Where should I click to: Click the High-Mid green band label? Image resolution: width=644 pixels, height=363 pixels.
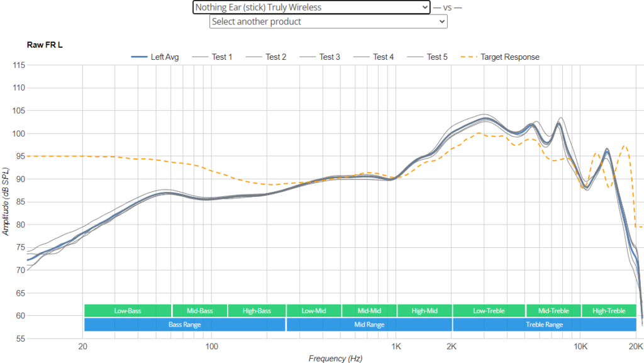pyautogui.click(x=425, y=311)
